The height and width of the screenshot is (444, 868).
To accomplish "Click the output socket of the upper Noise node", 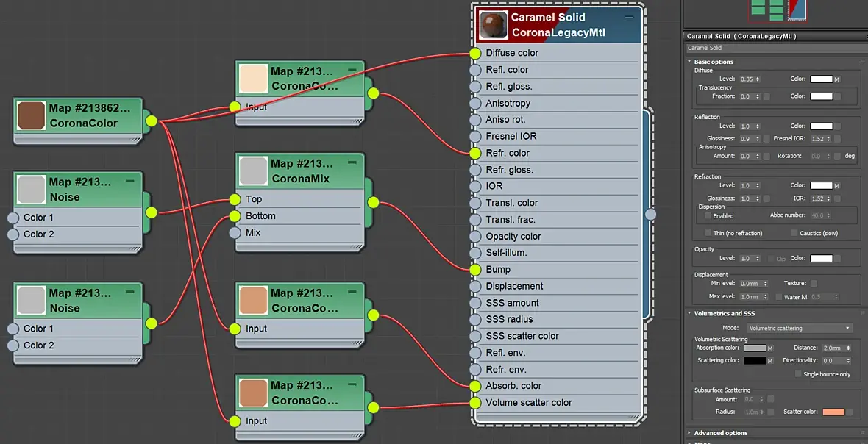I will [151, 212].
